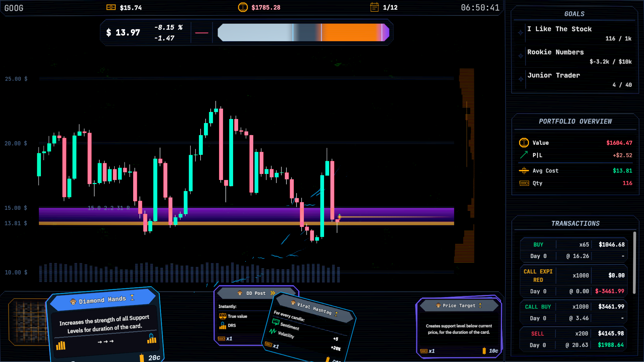Click the market sentiment gauge bar
The width and height of the screenshot is (644, 362).
click(304, 33)
